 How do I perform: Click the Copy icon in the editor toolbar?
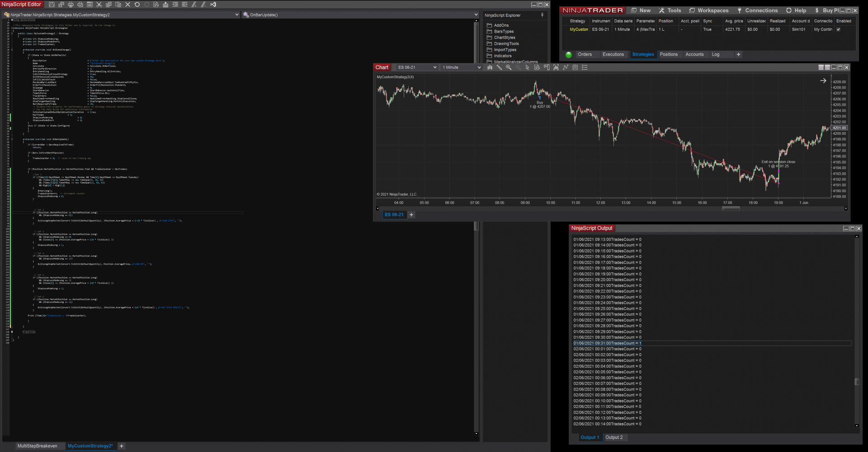pyautogui.click(x=108, y=5)
